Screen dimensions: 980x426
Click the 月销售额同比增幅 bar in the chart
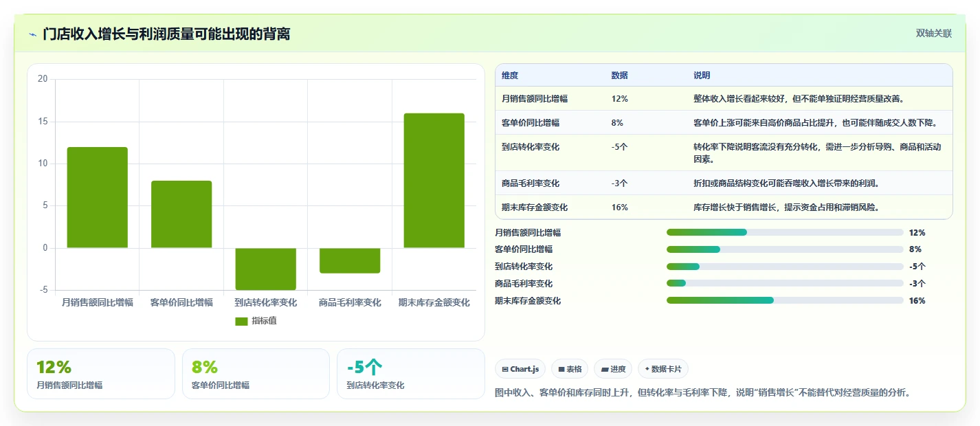click(x=98, y=197)
